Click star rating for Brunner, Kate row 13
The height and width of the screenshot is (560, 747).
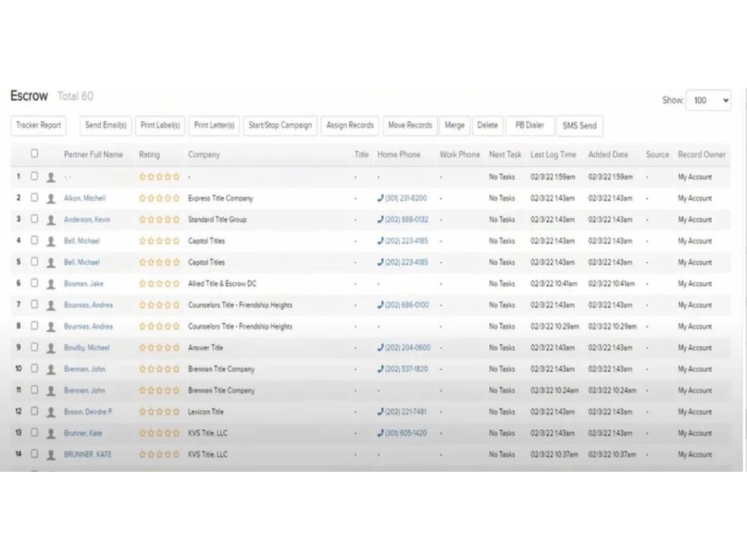(159, 433)
